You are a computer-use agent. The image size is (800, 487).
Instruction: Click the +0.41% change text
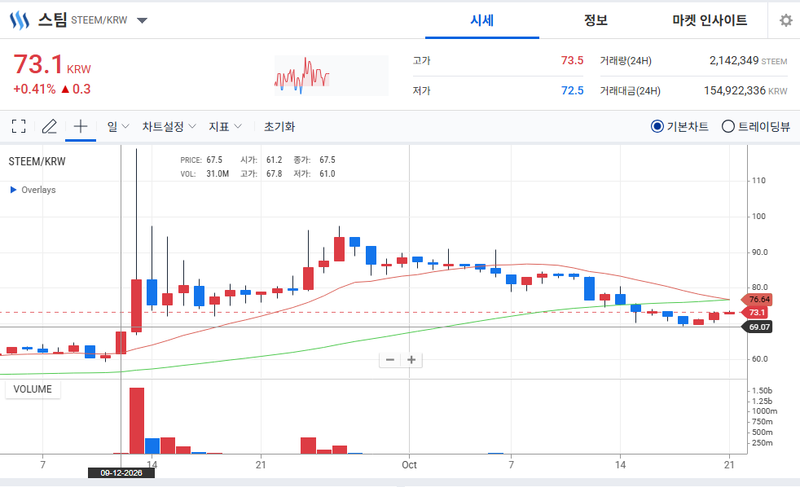(34, 89)
